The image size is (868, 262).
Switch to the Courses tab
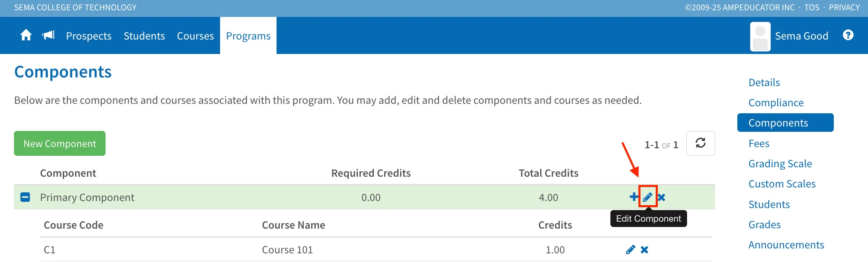195,36
